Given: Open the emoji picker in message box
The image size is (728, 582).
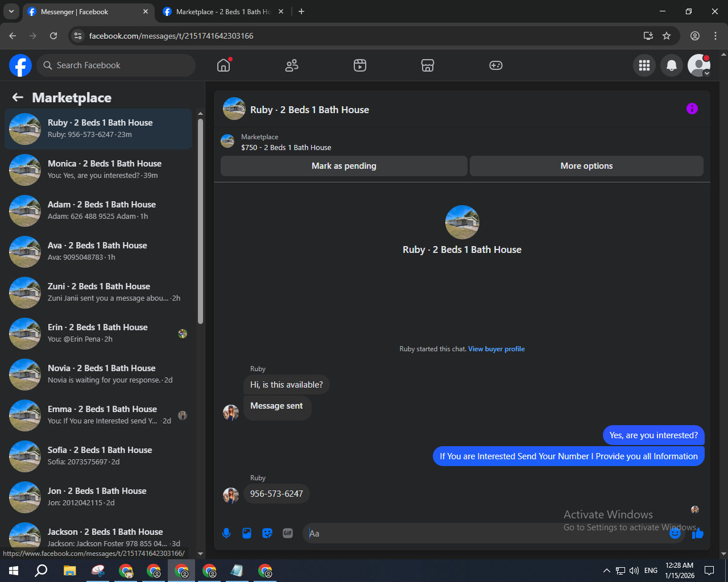Looking at the screenshot, I should pyautogui.click(x=675, y=533).
